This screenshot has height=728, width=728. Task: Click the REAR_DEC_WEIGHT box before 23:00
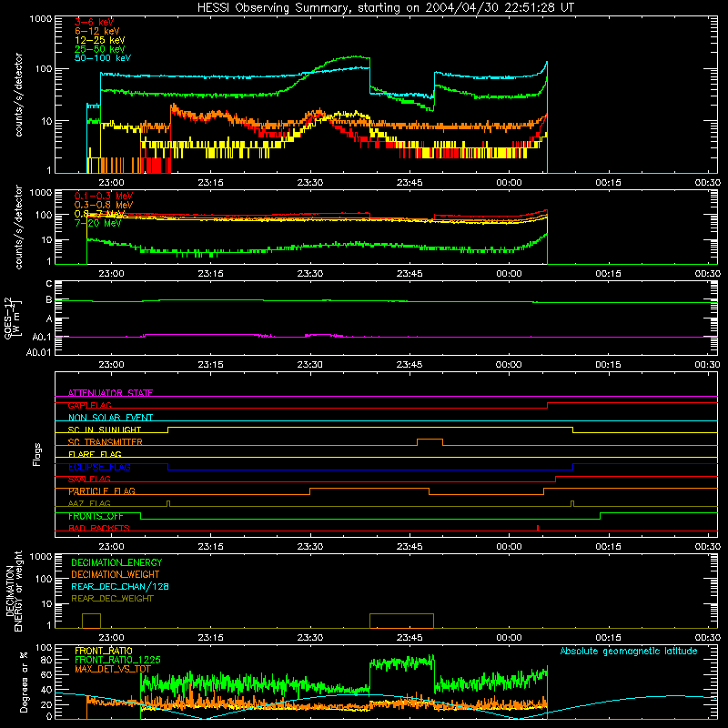pyautogui.click(x=92, y=621)
